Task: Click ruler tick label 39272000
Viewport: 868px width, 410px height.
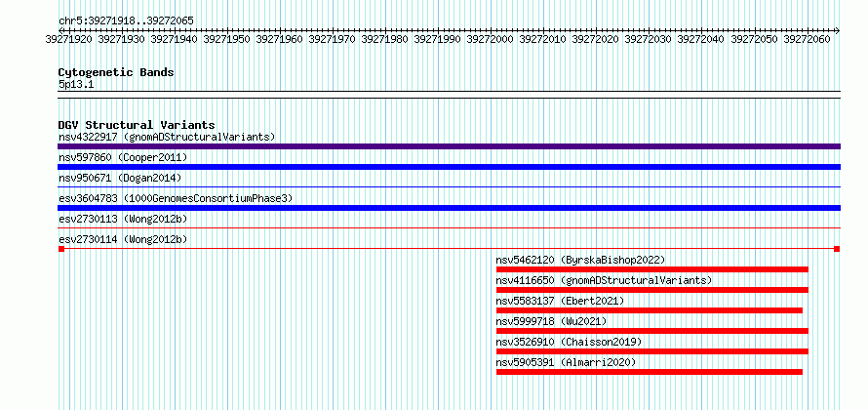Action: [x=490, y=39]
